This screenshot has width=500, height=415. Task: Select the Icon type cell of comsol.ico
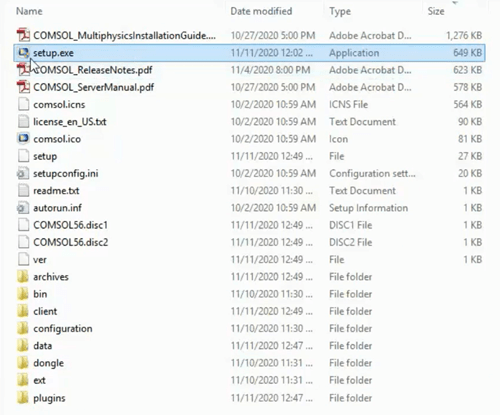point(339,139)
